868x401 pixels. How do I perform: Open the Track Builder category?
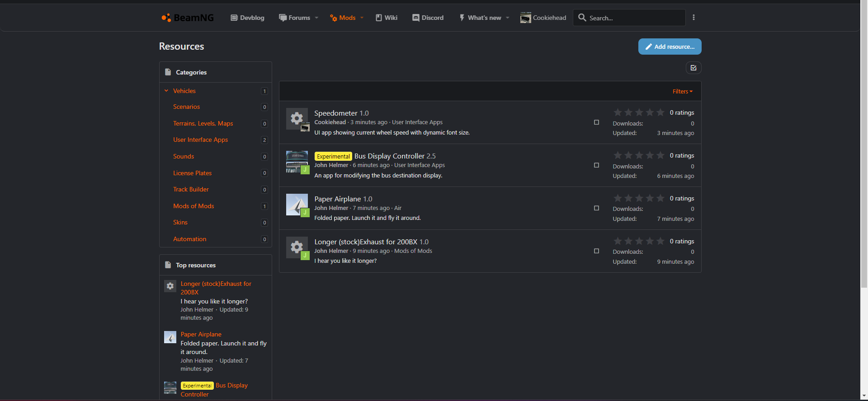coord(191,189)
